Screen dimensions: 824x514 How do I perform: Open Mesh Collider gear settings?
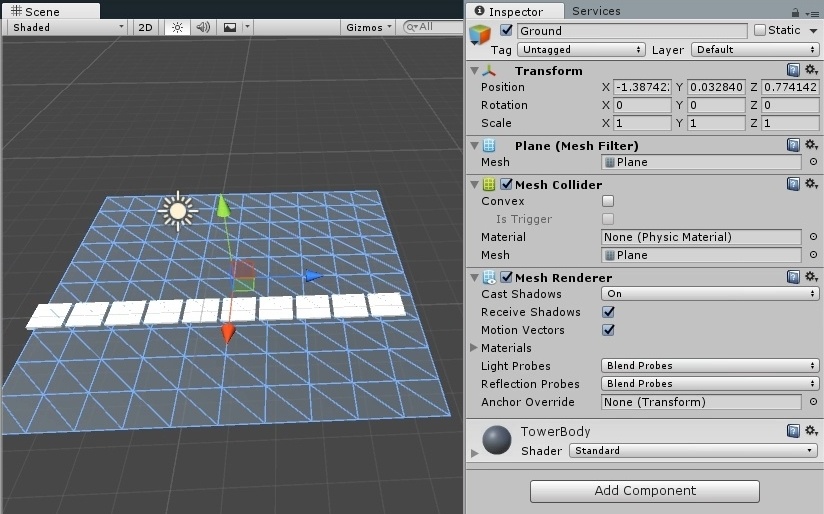pos(811,184)
